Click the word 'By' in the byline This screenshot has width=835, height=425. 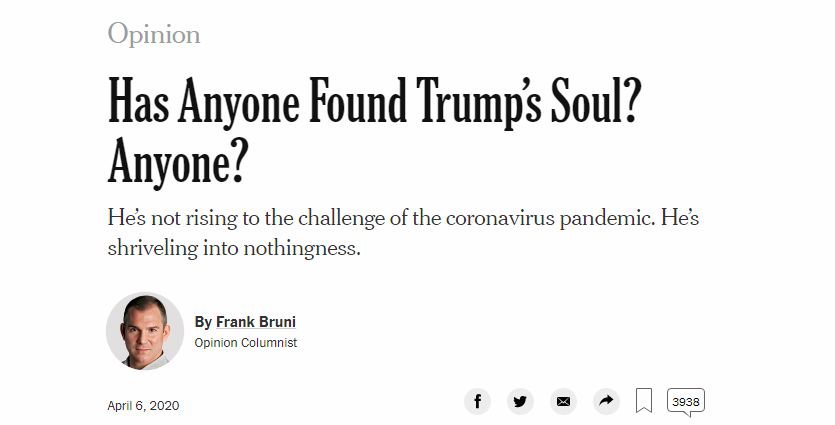pos(203,322)
